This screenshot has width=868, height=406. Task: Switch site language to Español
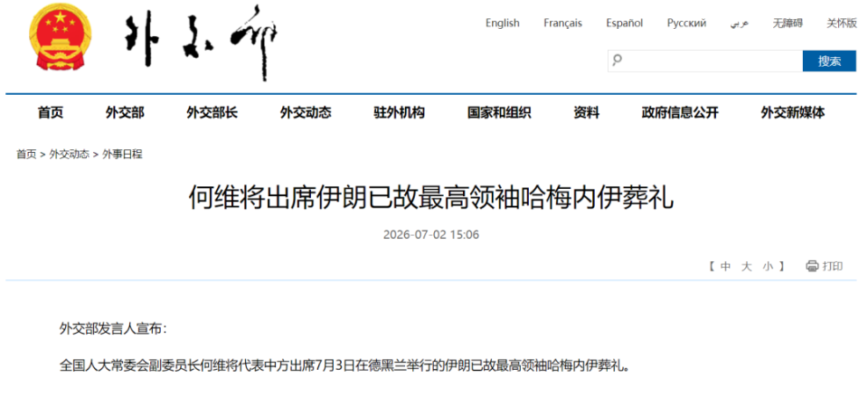625,24
